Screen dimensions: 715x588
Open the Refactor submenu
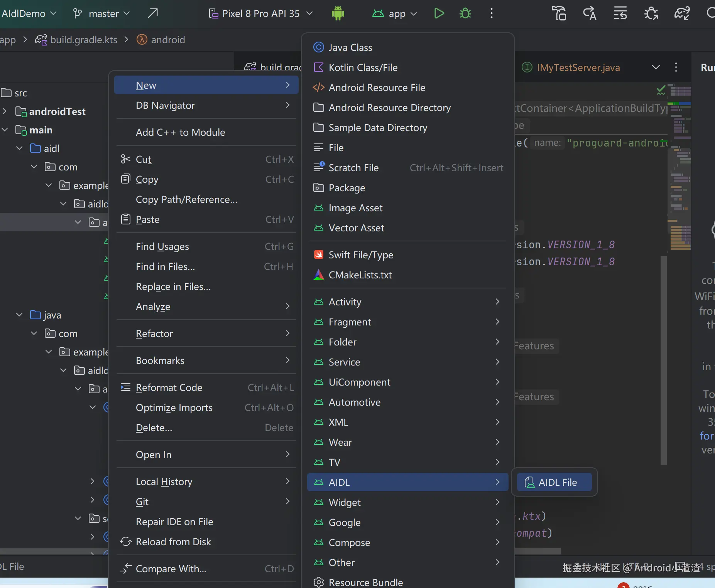206,334
